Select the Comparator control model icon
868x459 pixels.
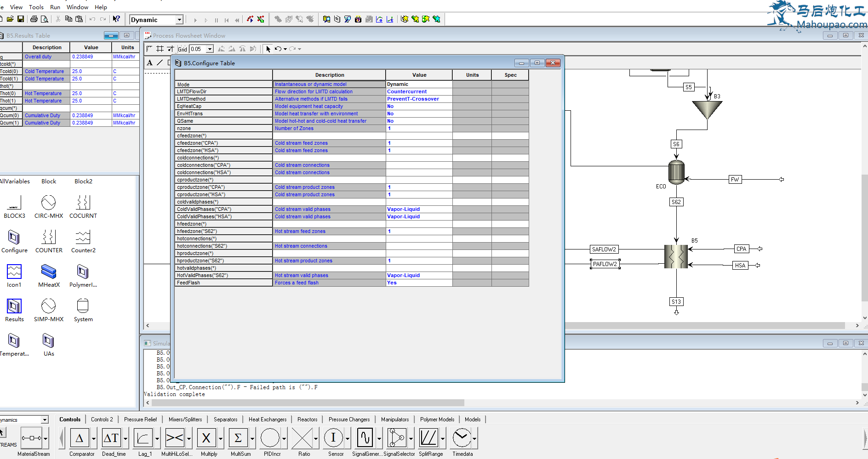pyautogui.click(x=80, y=438)
